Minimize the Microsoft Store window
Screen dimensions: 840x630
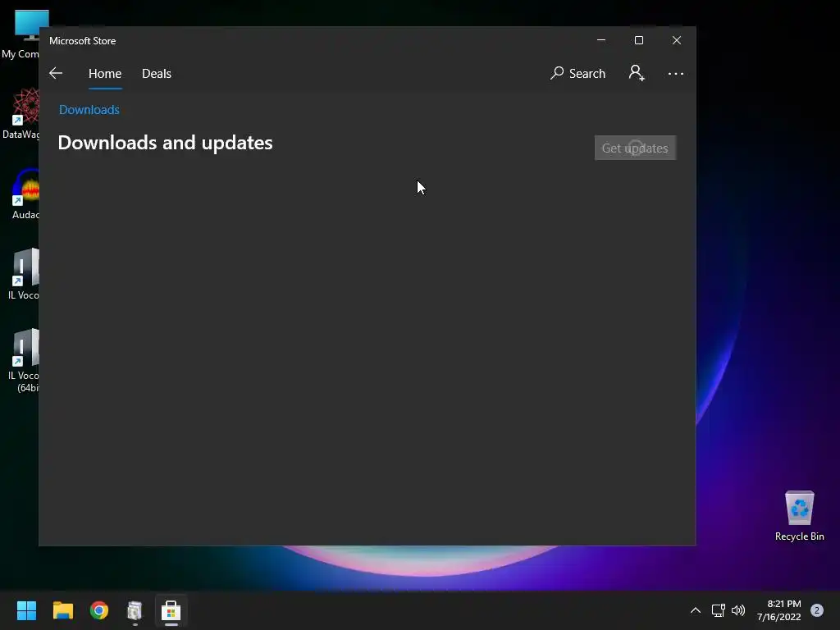click(x=601, y=40)
